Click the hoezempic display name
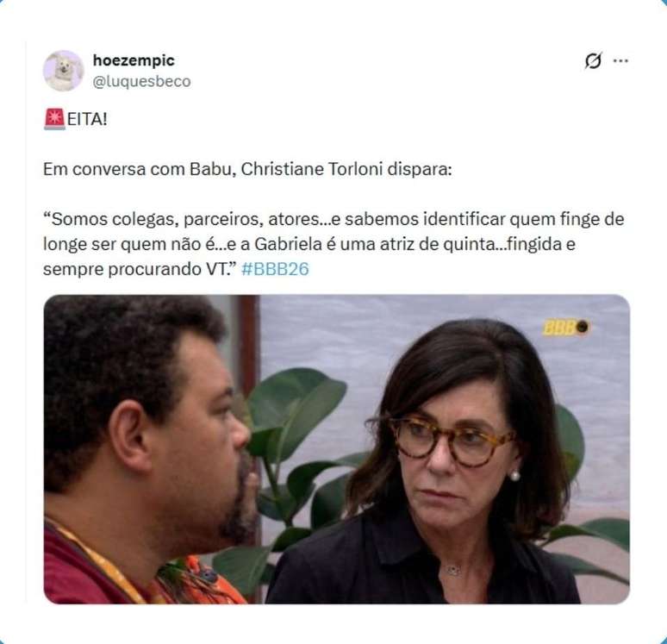This screenshot has width=667, height=644. (134, 60)
